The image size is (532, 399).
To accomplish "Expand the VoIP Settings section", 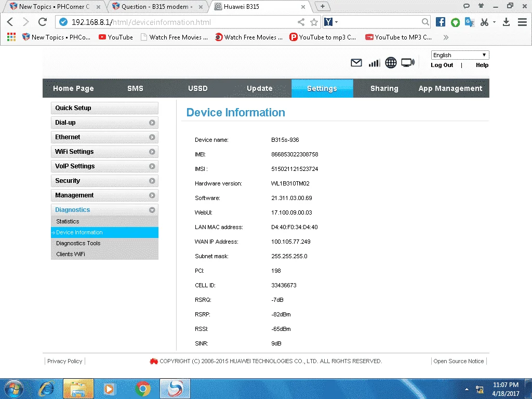I will (x=104, y=166).
